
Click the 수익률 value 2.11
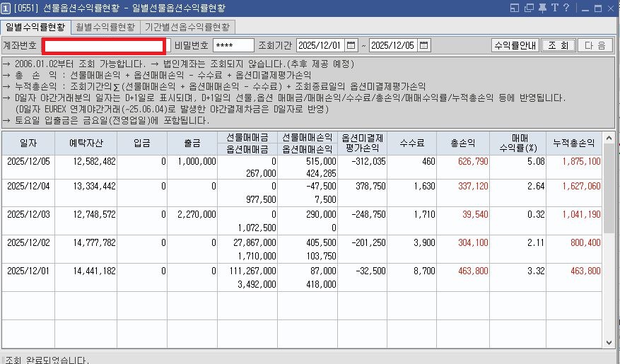click(536, 242)
